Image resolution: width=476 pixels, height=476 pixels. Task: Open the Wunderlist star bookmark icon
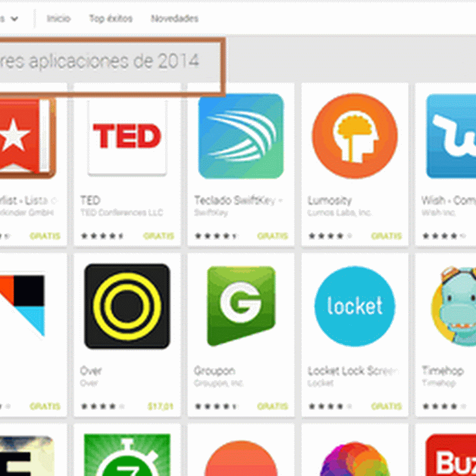tap(27, 137)
